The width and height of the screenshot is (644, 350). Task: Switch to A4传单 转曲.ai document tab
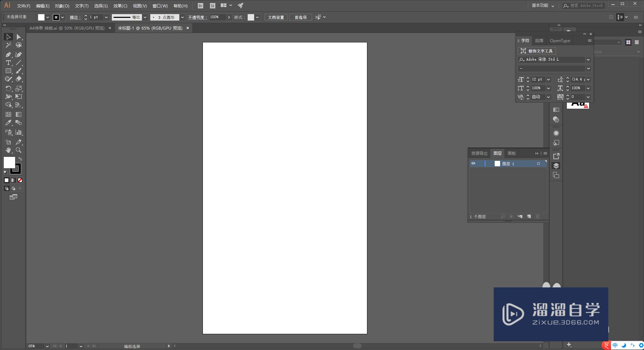pos(67,28)
